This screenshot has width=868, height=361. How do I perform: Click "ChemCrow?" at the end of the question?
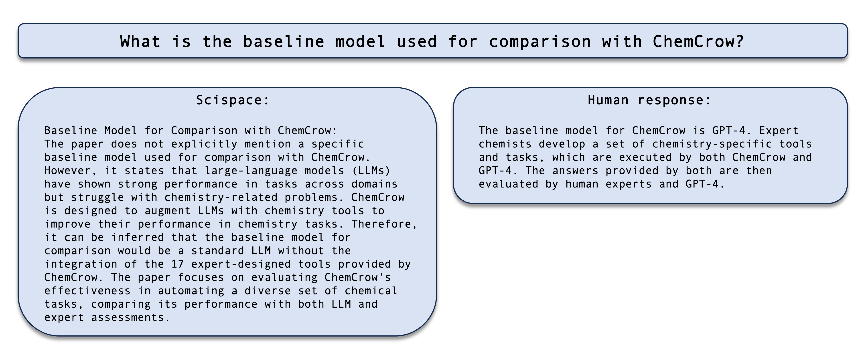(698, 42)
